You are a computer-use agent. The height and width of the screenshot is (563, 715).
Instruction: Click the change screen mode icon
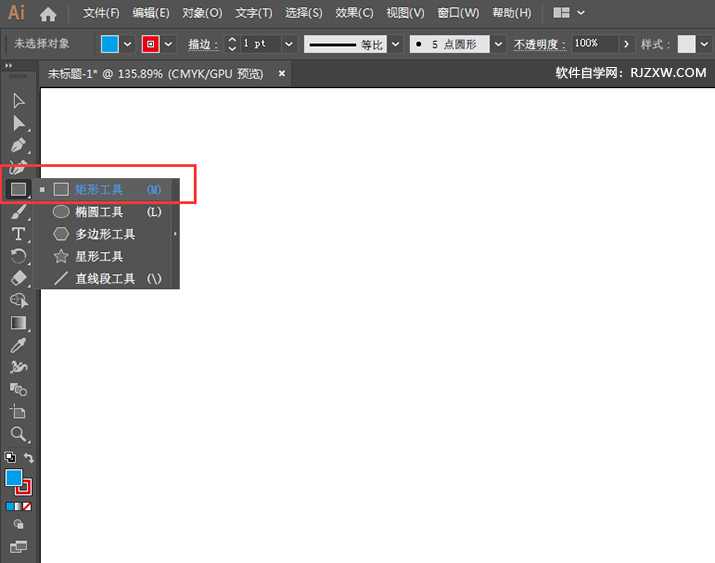19,546
